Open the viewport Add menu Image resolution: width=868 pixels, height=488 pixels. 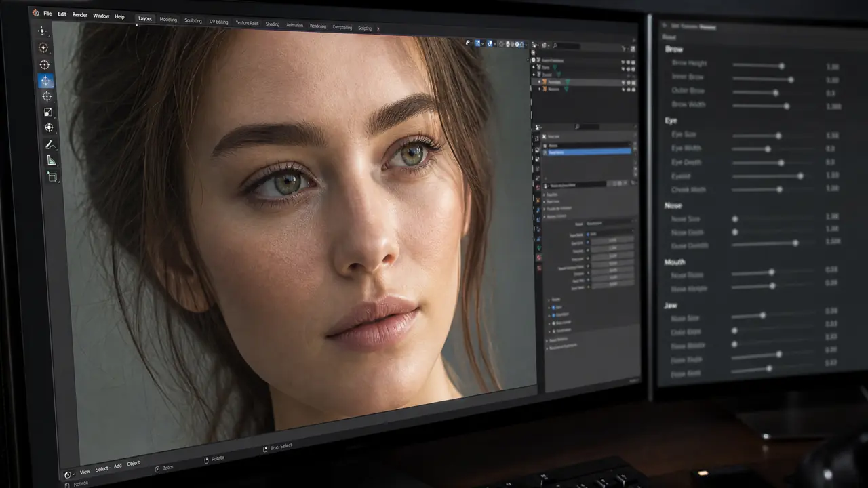click(x=118, y=466)
